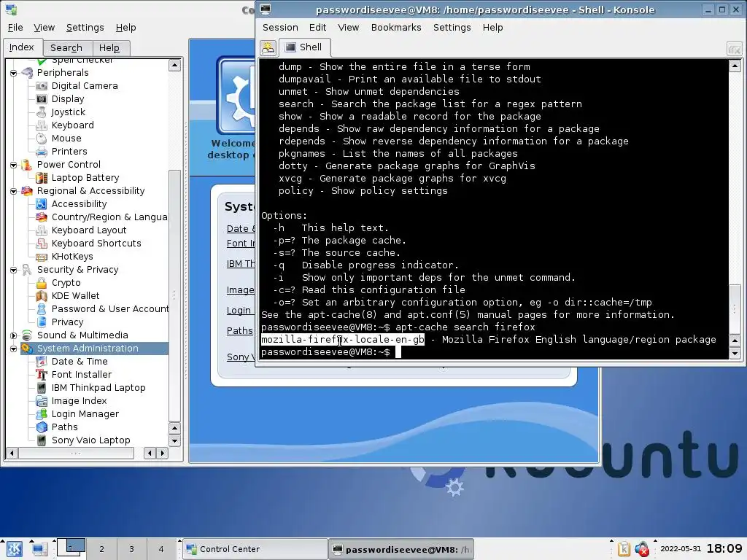Viewport: 747px width, 560px height.
Task: Click the Privacy icon in tree
Action: tap(42, 322)
